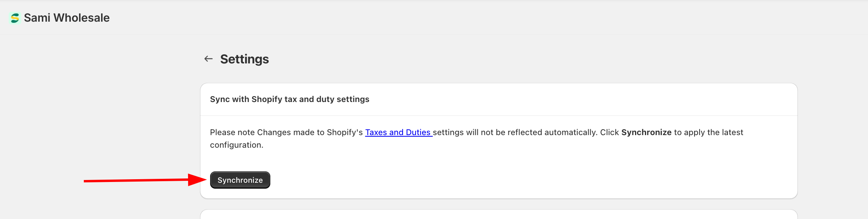This screenshot has height=219, width=868.
Task: Click the word 'configuration.' in the note
Action: (x=236, y=145)
